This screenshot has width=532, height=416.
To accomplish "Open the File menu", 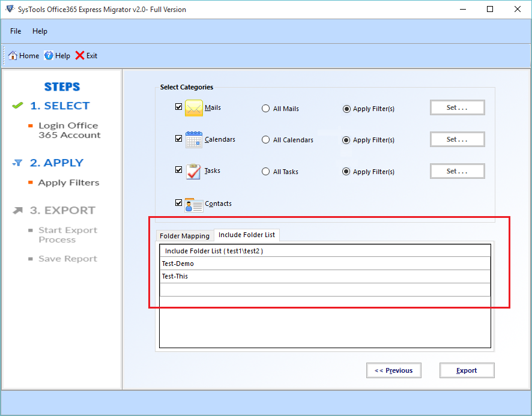I will (15, 31).
